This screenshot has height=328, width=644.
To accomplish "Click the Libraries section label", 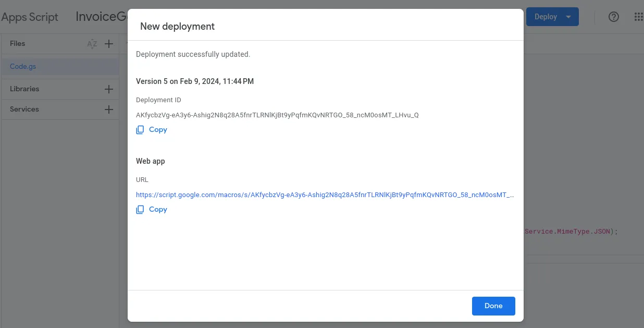I will pos(24,89).
